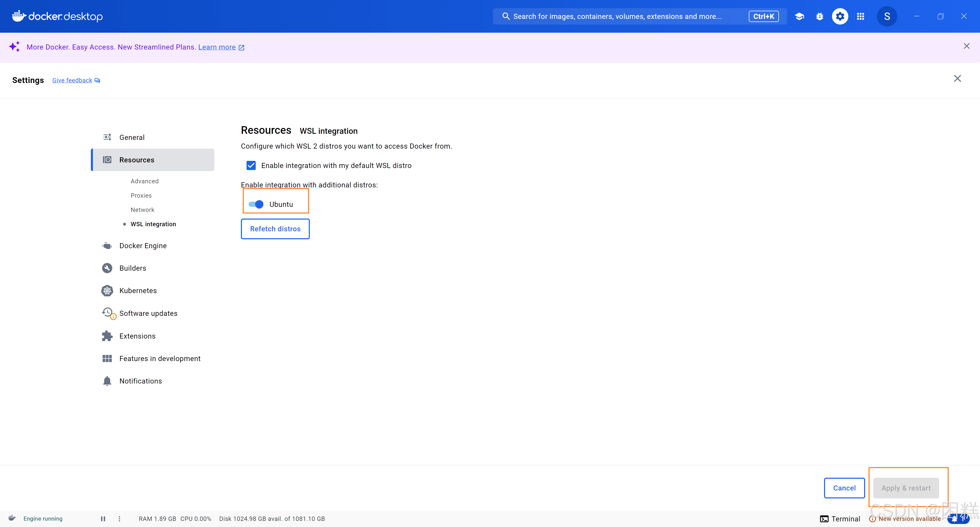Image resolution: width=980 pixels, height=527 pixels.
Task: Close the Settings page with X
Action: 957,78
